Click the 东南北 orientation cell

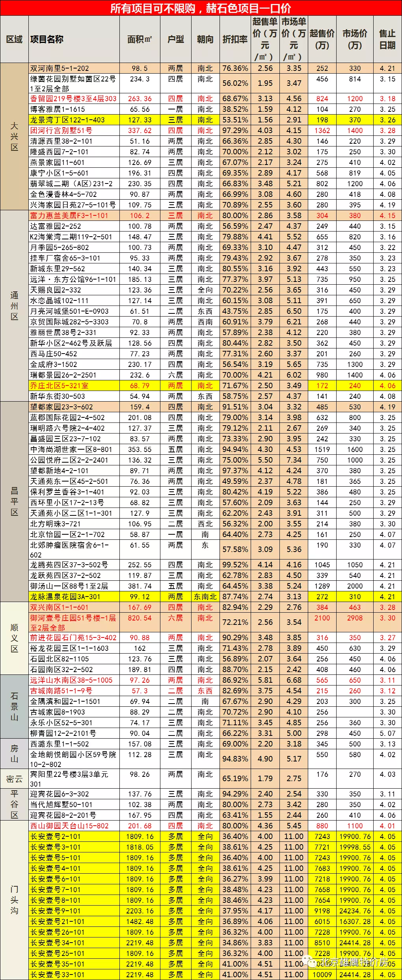tap(205, 597)
